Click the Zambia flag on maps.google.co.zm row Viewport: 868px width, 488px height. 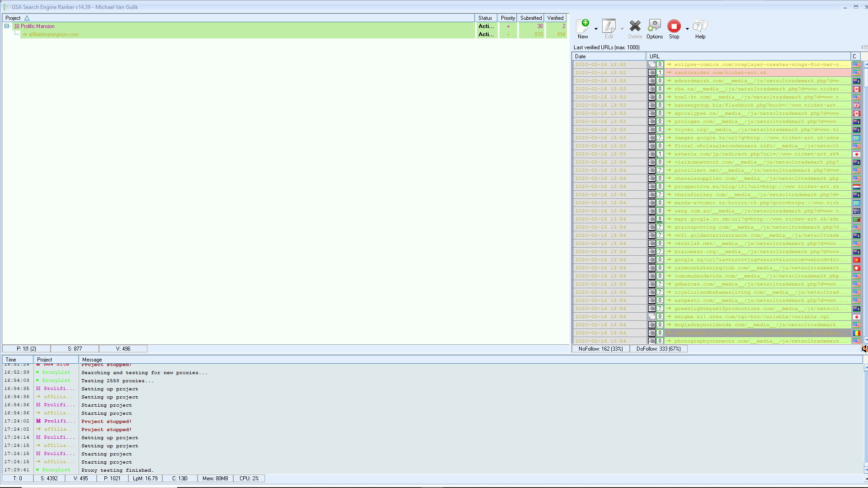pos(857,219)
